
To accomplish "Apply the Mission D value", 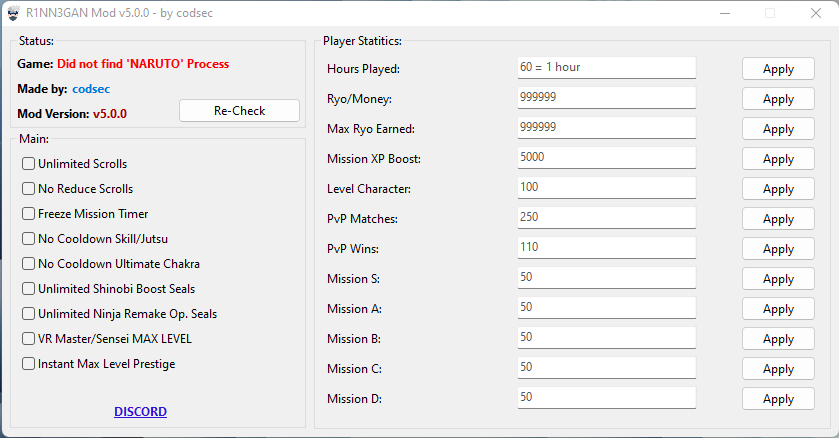I will 778,399.
